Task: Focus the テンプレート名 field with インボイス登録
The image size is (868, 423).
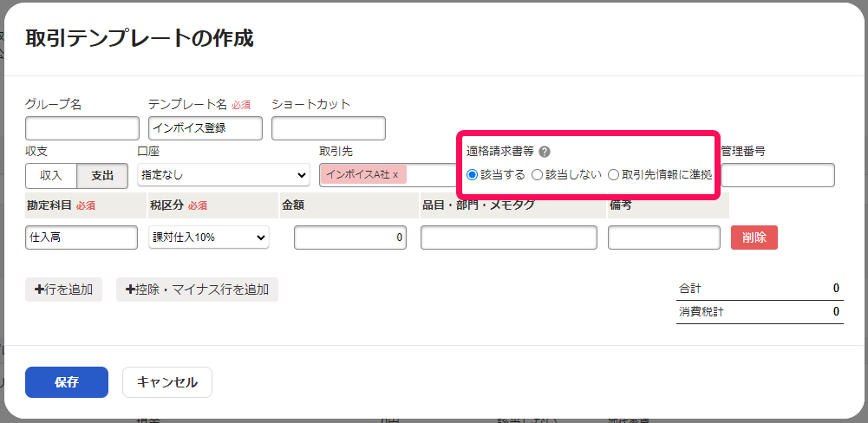Action: (x=206, y=128)
